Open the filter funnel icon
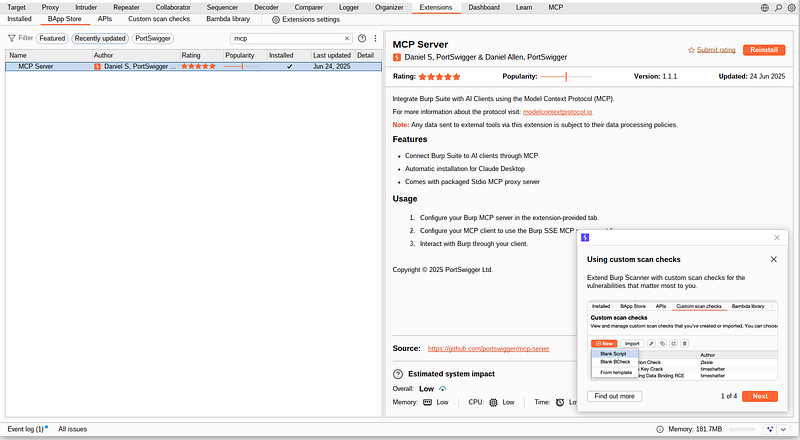Viewport: 800px width, 440px height. click(x=11, y=38)
